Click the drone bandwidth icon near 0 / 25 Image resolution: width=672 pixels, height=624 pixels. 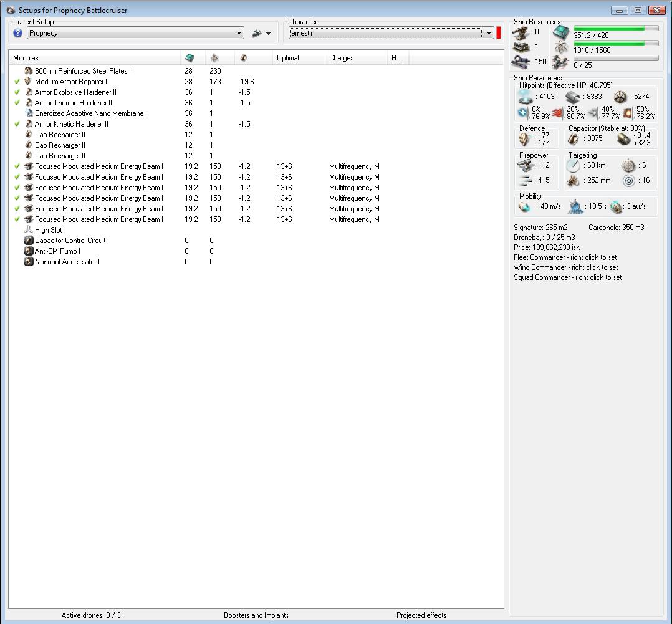(x=560, y=62)
